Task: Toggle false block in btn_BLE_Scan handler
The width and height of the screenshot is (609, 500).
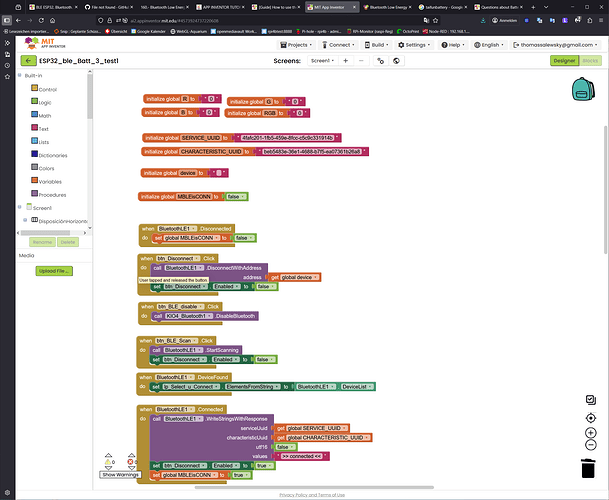Action: pyautogui.click(x=266, y=359)
